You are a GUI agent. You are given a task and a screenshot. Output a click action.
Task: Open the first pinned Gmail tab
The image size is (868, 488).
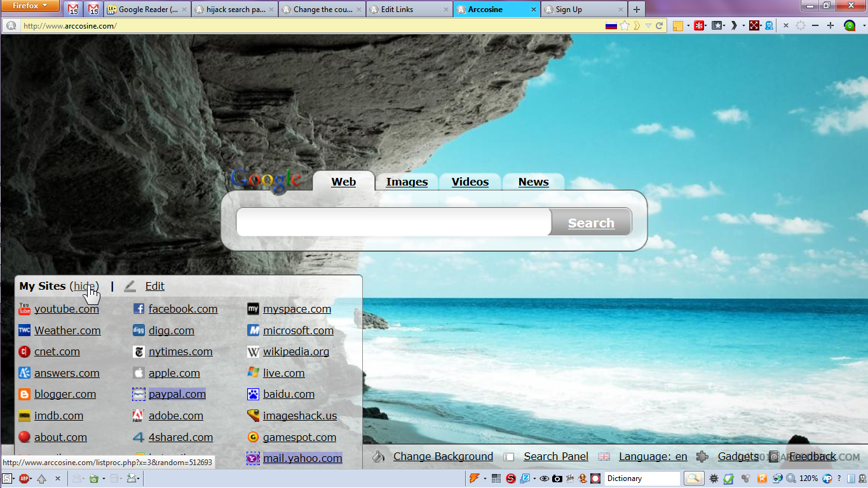(x=74, y=10)
